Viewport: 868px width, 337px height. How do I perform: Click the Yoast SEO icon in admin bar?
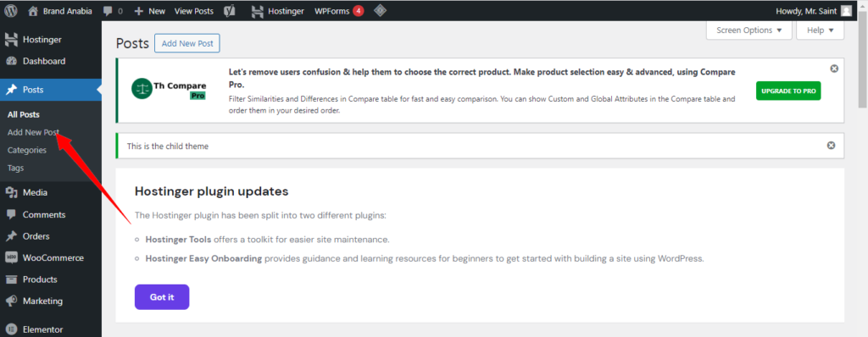229,10
